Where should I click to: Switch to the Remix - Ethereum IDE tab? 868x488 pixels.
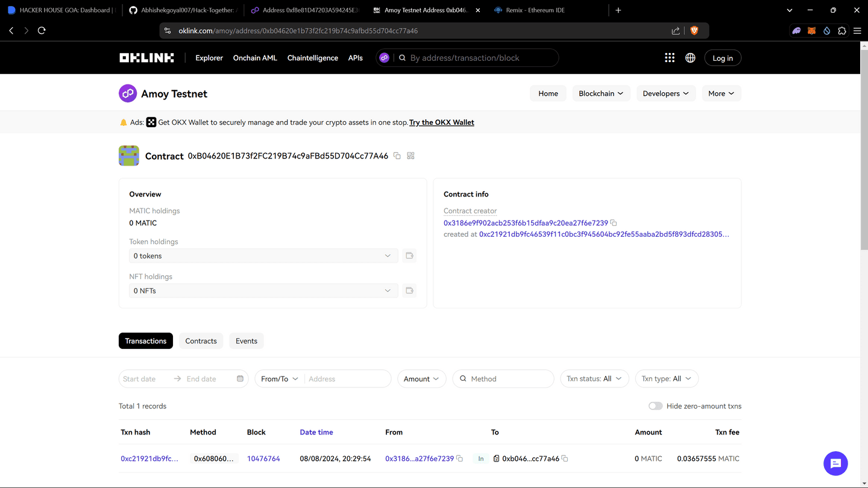[547, 10]
